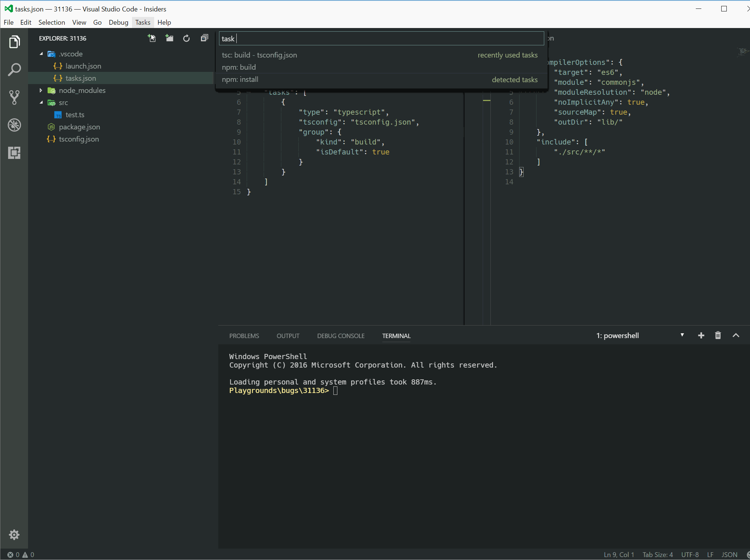Run the 'tsc: build - tsconfig.json' task
The width and height of the screenshot is (750, 560).
point(381,55)
